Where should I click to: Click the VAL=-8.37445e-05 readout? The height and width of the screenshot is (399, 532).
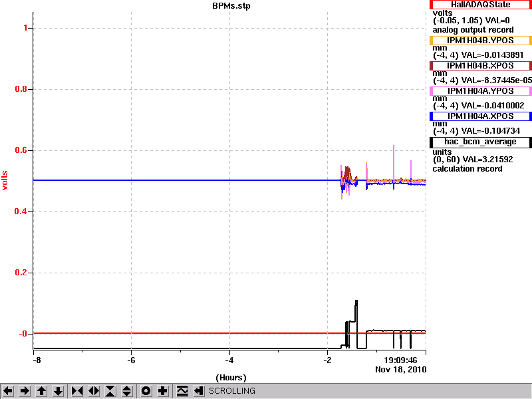pyautogui.click(x=497, y=80)
